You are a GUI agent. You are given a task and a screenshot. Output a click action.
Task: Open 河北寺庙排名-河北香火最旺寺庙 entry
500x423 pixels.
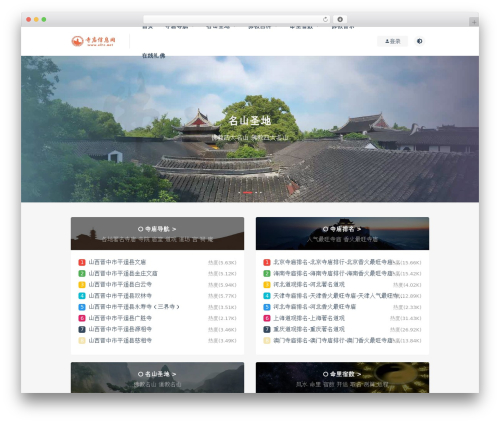click(315, 307)
